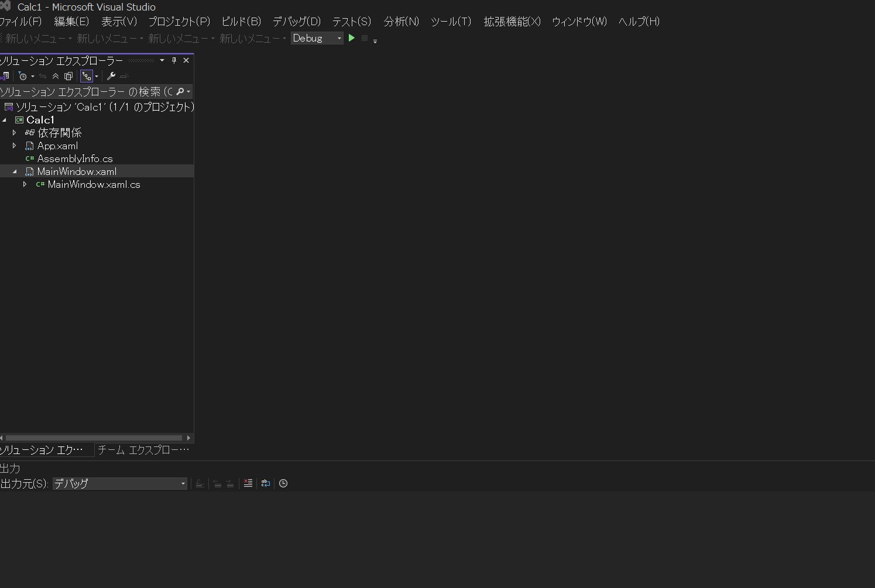The width and height of the screenshot is (875, 588).
Task: Open the ツール(T) menu
Action: (451, 22)
